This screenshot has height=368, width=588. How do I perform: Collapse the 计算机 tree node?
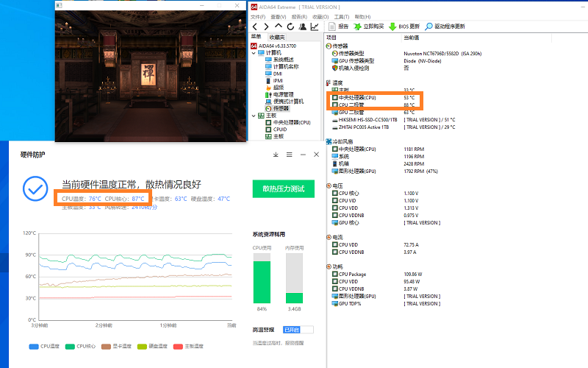click(x=254, y=53)
